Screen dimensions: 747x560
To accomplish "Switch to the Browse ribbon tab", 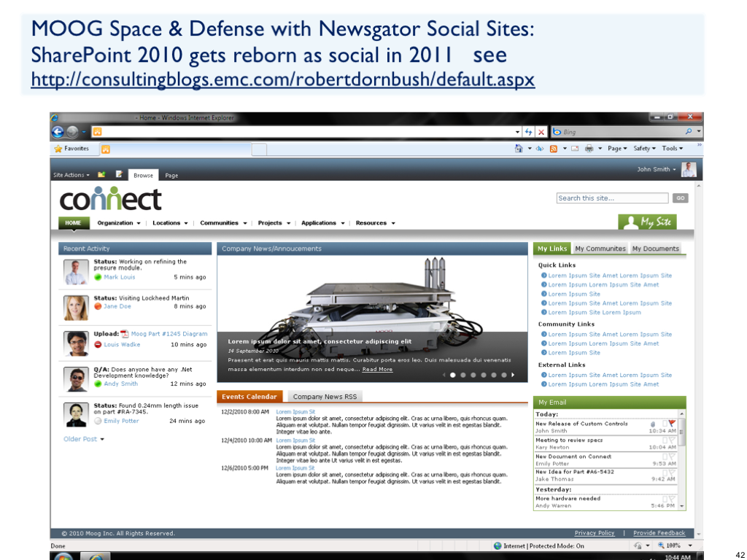I will 144,175.
